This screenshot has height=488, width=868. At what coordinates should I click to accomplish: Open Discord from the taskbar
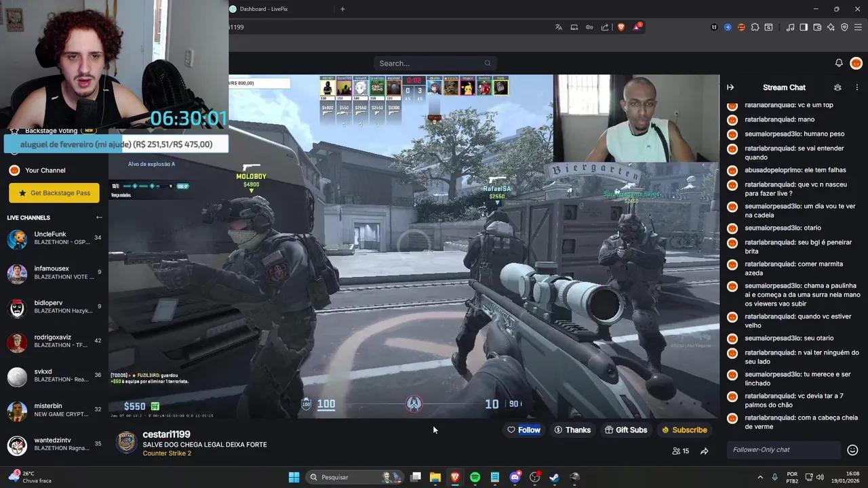tap(515, 477)
